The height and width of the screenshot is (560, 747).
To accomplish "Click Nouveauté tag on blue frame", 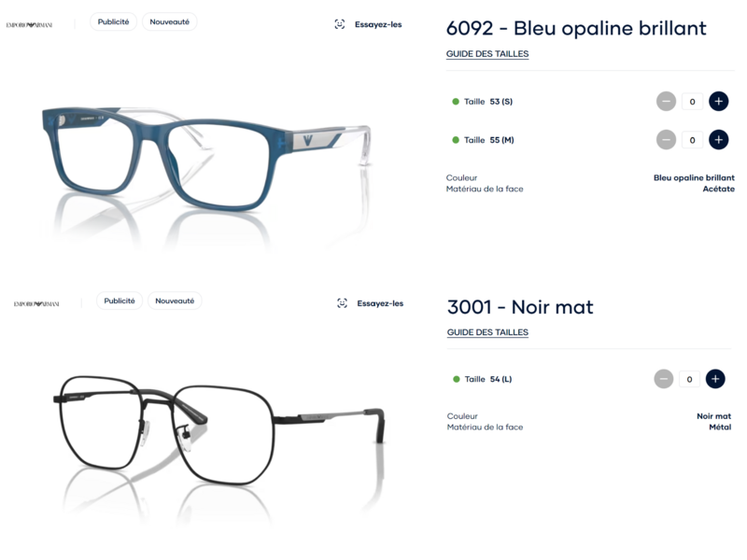I will click(170, 21).
